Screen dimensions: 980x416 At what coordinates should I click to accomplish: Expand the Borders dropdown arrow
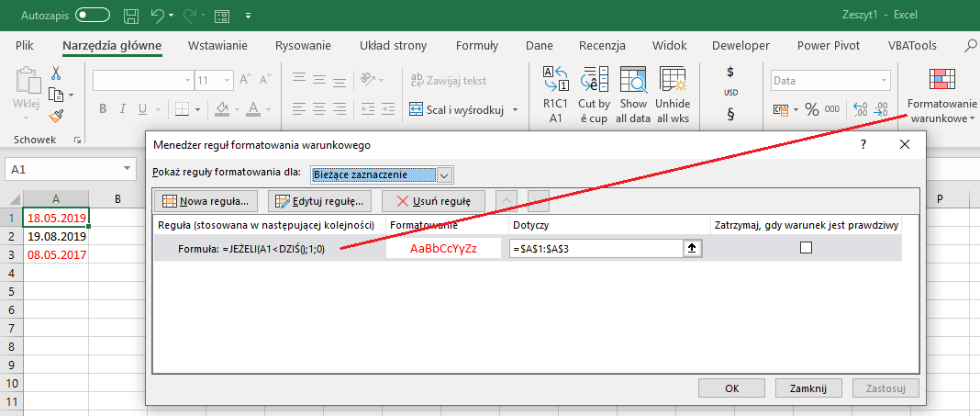[197, 109]
